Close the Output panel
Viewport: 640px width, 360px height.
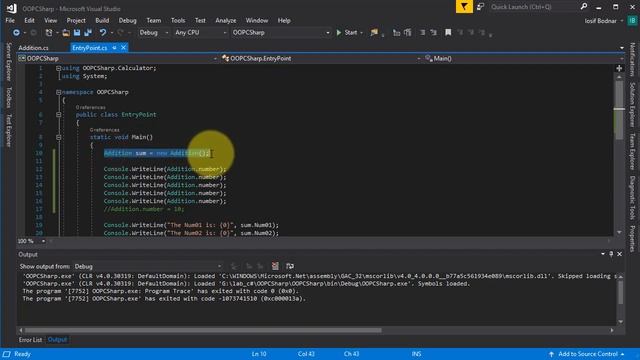620,254
